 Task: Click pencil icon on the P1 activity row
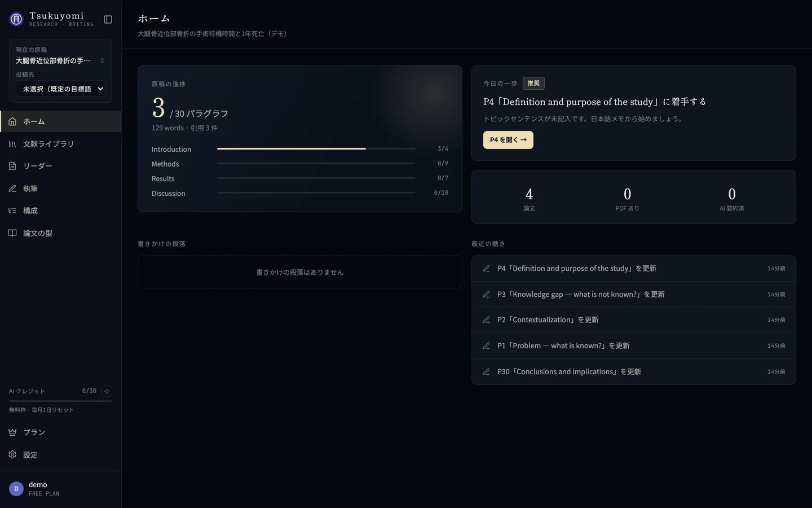[486, 346]
